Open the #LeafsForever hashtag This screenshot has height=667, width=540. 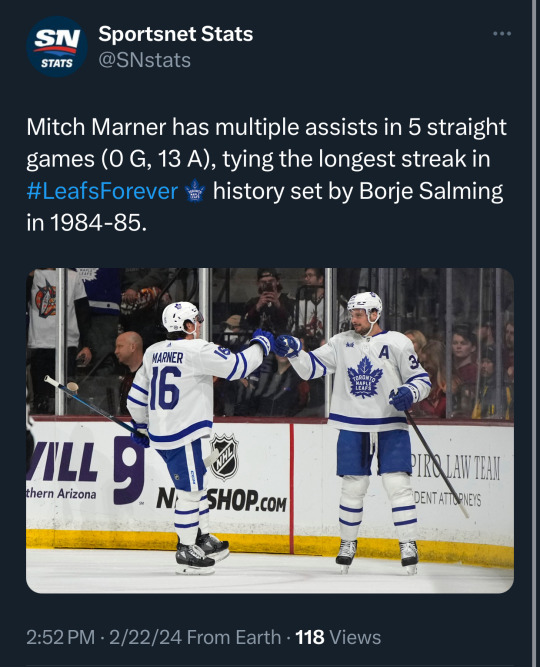point(102,191)
